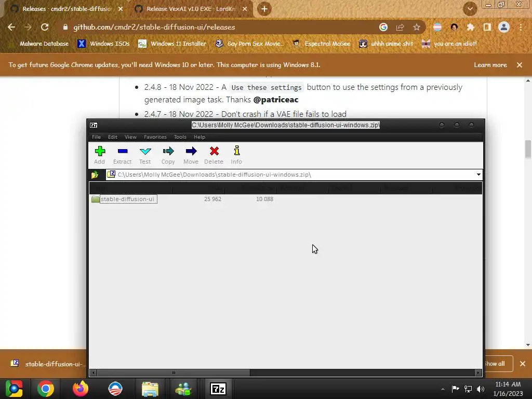This screenshot has height=399, width=532.
Task: Delete selected item using the red X icon
Action: tap(214, 155)
